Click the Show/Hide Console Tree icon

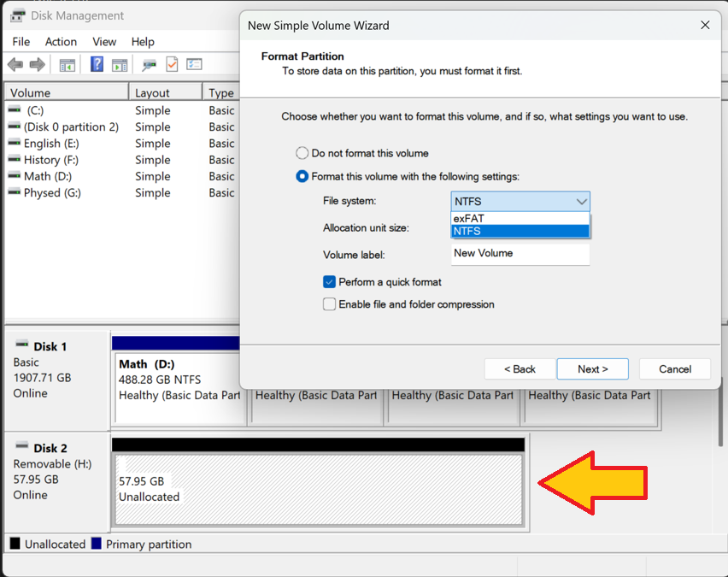(x=68, y=65)
